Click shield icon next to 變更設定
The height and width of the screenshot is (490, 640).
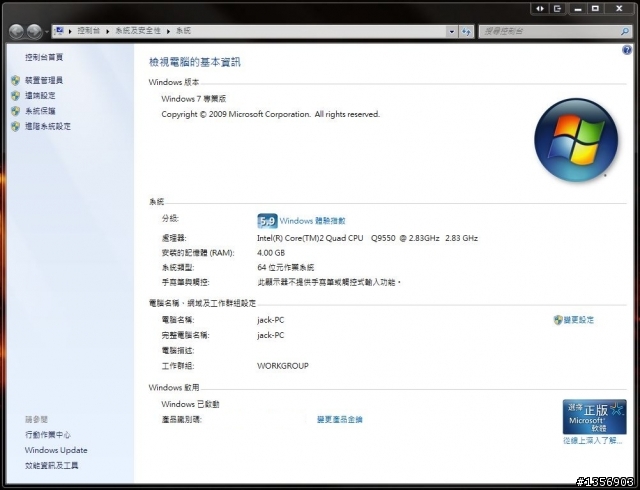point(558,320)
